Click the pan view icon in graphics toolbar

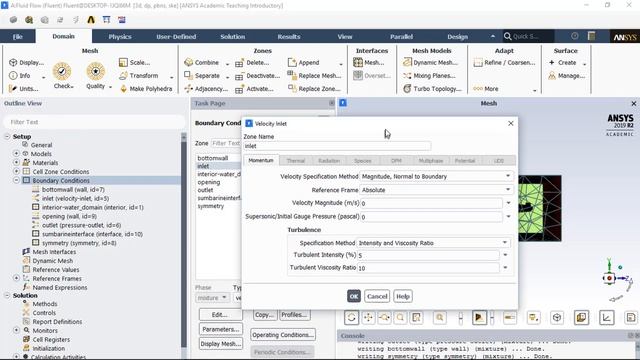pyautogui.click(x=368, y=317)
